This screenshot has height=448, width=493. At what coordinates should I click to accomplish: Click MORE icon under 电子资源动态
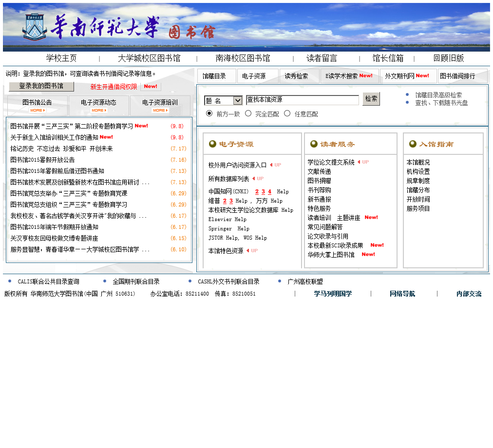99,111
